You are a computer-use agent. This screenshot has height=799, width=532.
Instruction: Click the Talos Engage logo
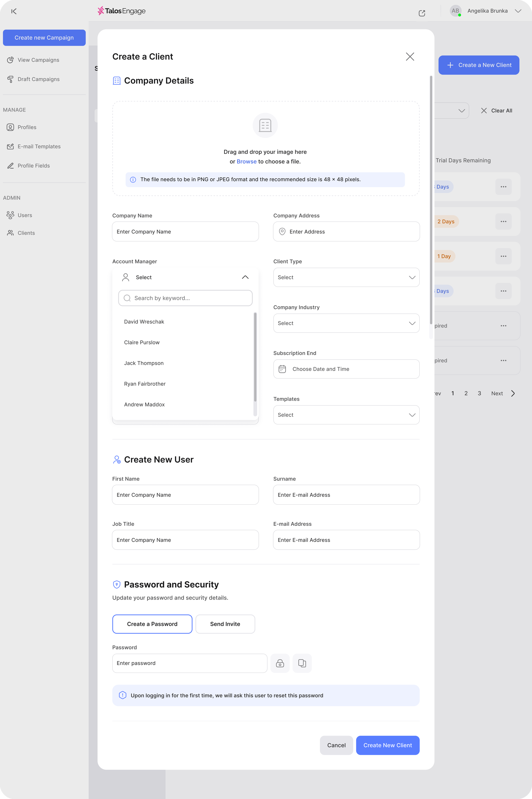[122, 11]
